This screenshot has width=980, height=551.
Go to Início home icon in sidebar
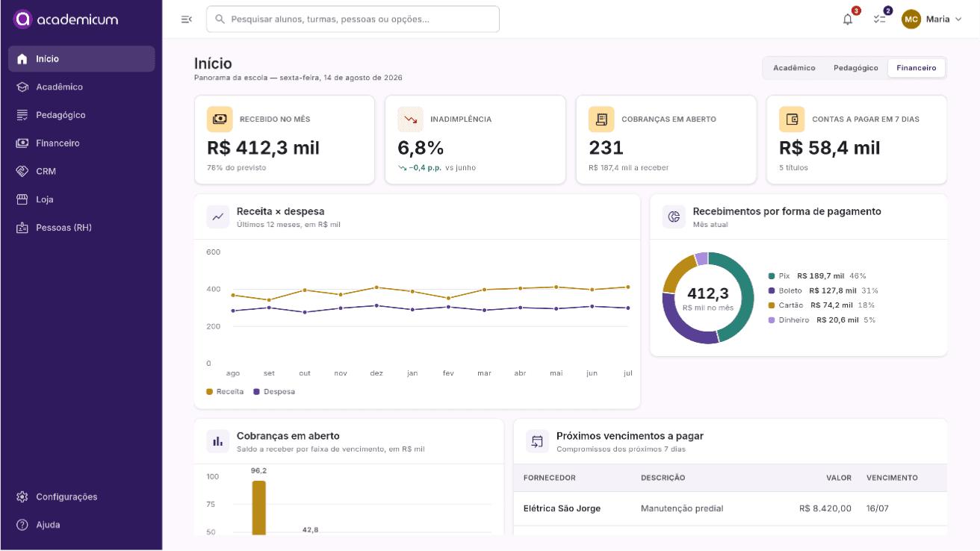pos(22,59)
